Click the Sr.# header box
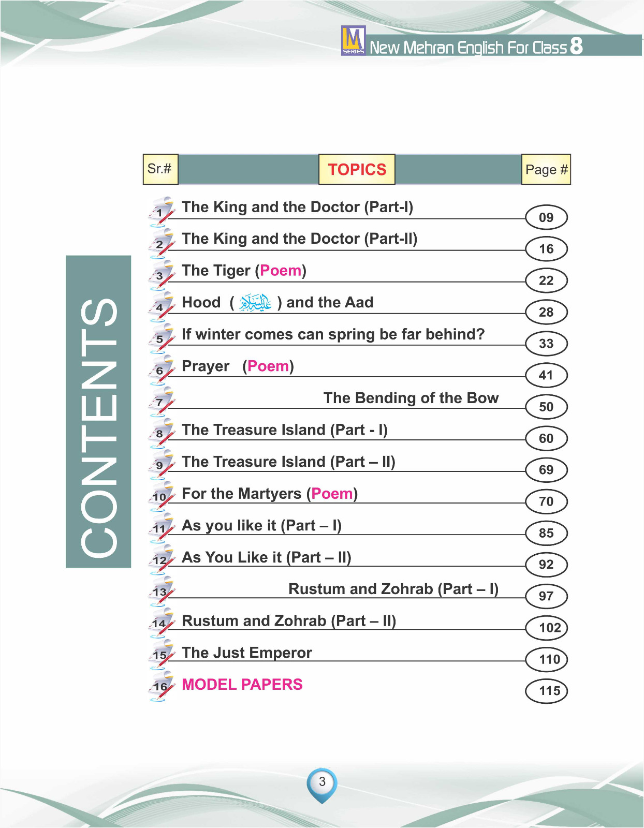644x828 pixels. (x=160, y=169)
